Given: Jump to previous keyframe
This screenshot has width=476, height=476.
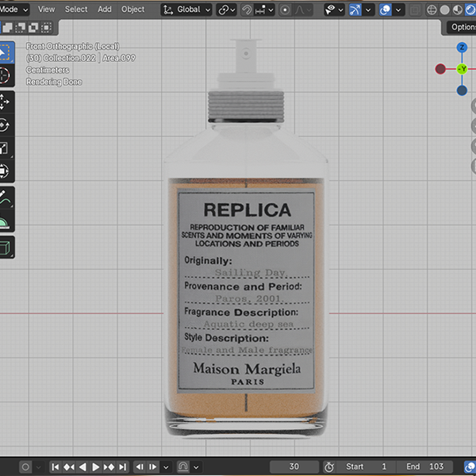Looking at the screenshot, I should pyautogui.click(x=69, y=467).
